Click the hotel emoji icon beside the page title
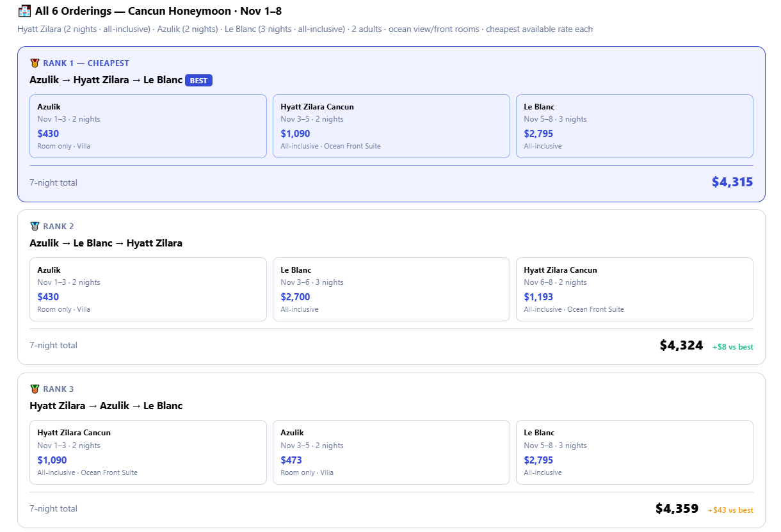This screenshot has height=532, width=781. [24, 11]
